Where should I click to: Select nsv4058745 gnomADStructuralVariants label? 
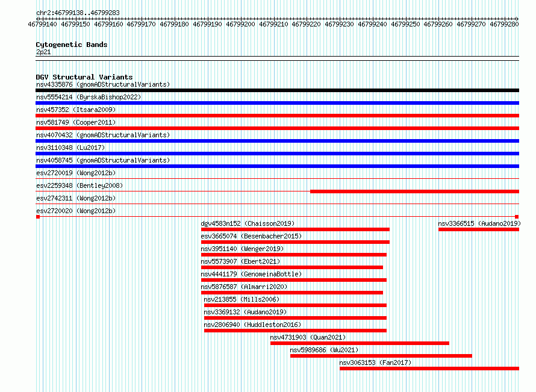click(x=103, y=160)
